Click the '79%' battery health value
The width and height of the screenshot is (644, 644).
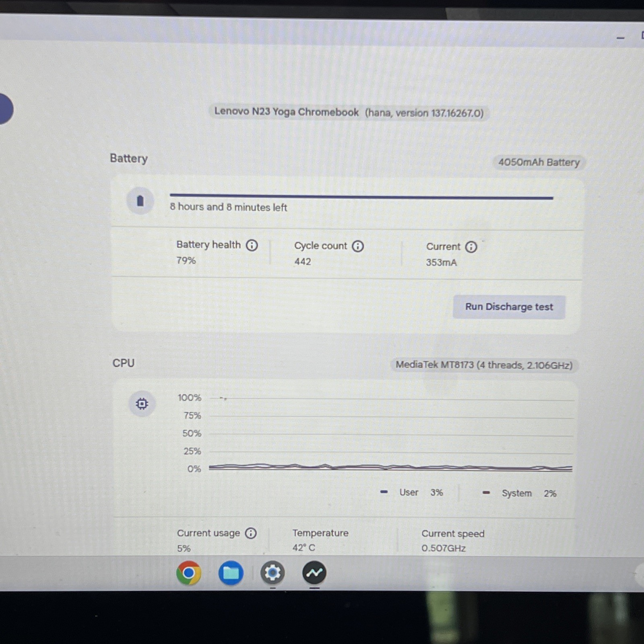[x=186, y=261]
